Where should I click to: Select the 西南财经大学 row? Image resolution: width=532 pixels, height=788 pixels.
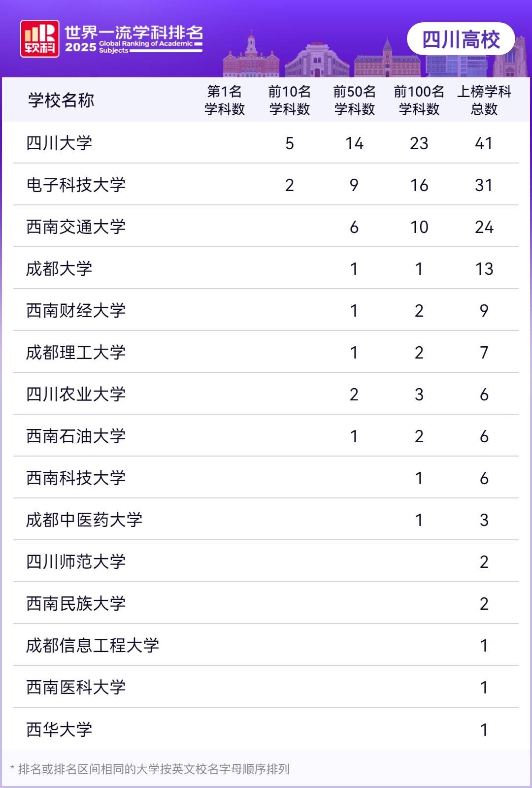[76, 311]
